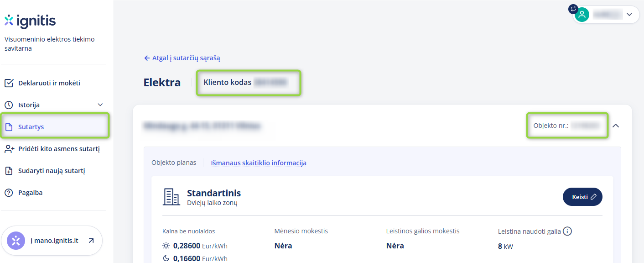Click the purple mano.ignitis.lt round icon
644x263 pixels.
[16, 241]
